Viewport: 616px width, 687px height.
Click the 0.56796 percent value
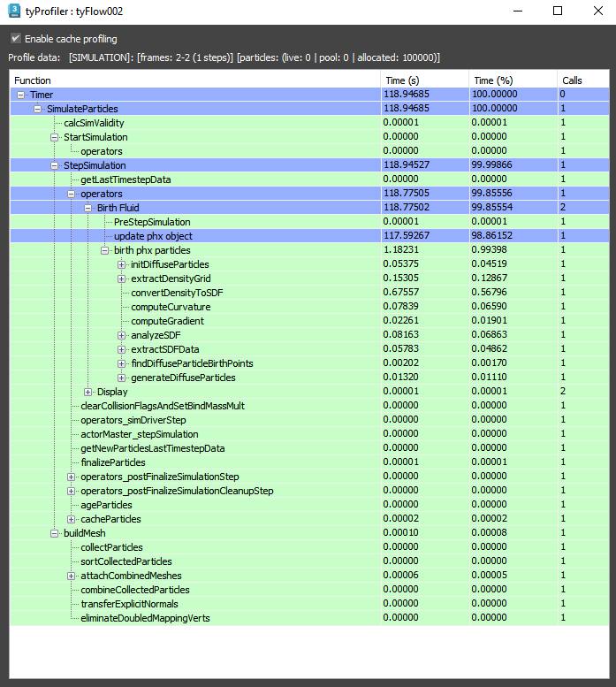coord(489,293)
